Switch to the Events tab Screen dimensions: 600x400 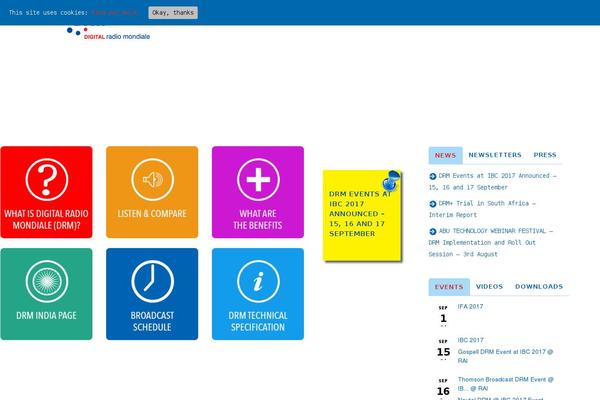click(449, 287)
